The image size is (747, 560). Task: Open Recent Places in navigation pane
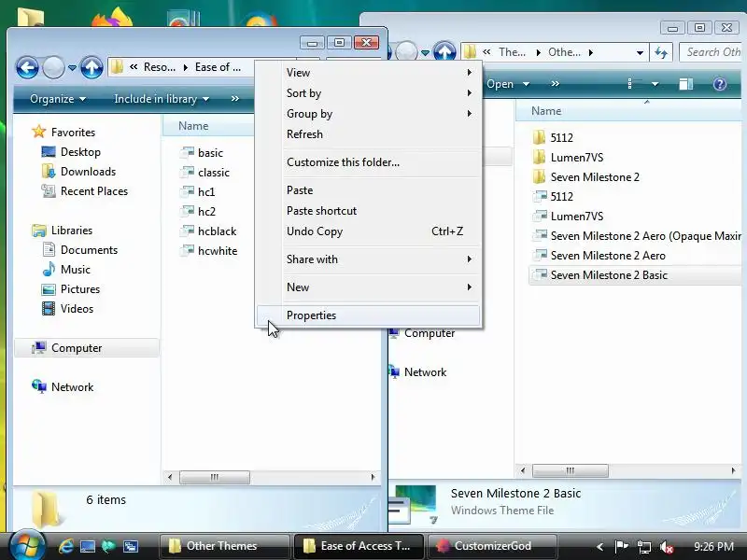[x=85, y=191]
